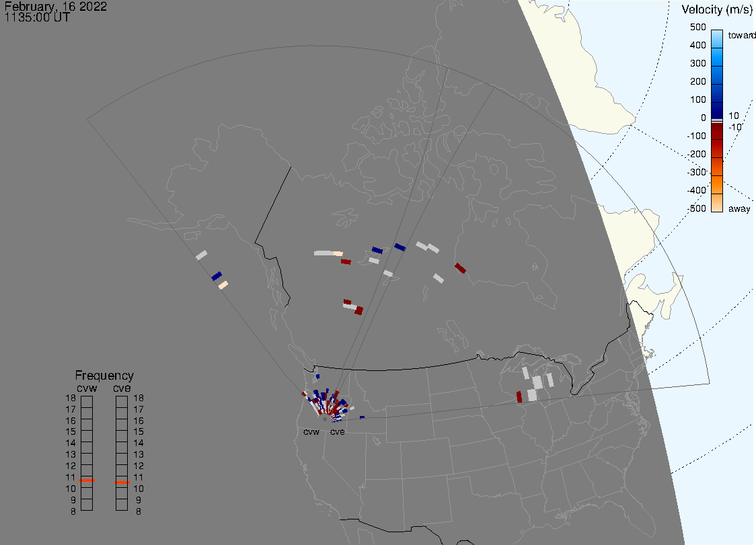Click the date text "February, 16 2022"
This screenshot has height=545, width=756.
[55, 7]
